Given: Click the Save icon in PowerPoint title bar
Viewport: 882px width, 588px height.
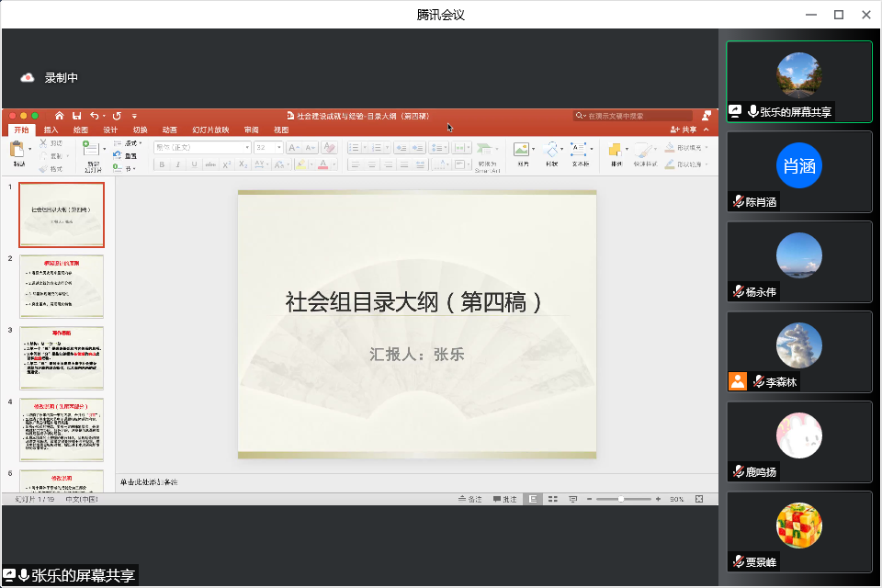Looking at the screenshot, I should (76, 116).
